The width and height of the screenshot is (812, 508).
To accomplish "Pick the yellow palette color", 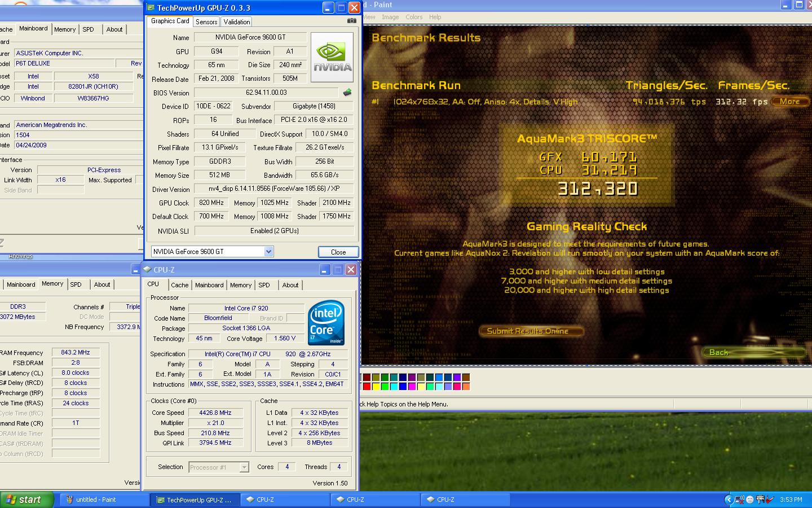I will tap(376, 387).
